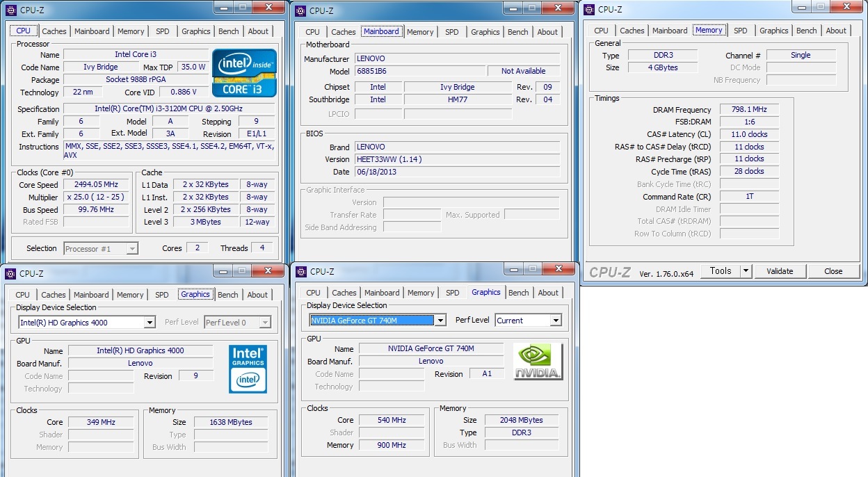Expand the Perf Level dropdown showing Current
This screenshot has width=868, height=477.
click(555, 321)
